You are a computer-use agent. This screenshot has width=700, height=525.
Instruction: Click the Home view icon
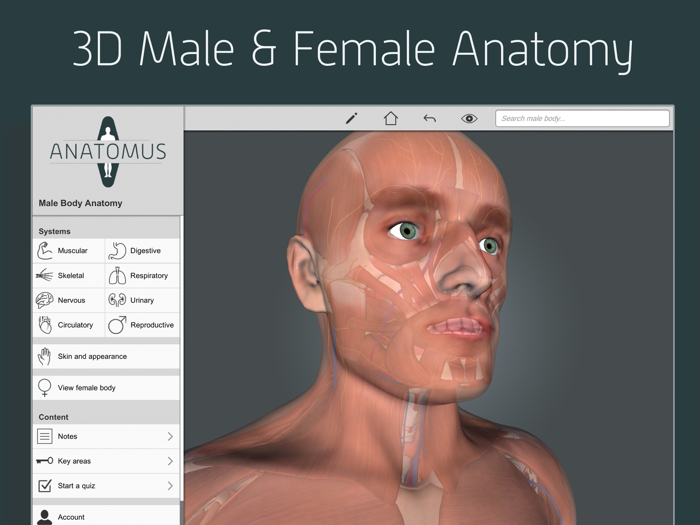(391, 118)
